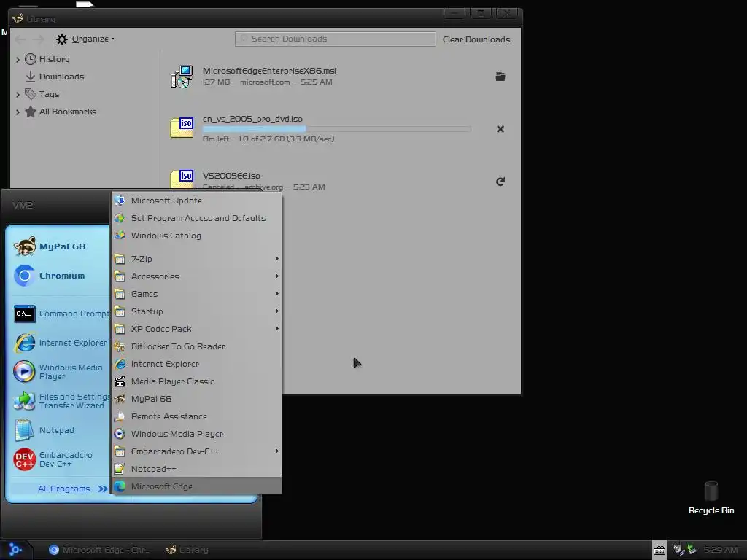Expand the Accessories submenu
This screenshot has height=560, width=747.
pyautogui.click(x=197, y=276)
